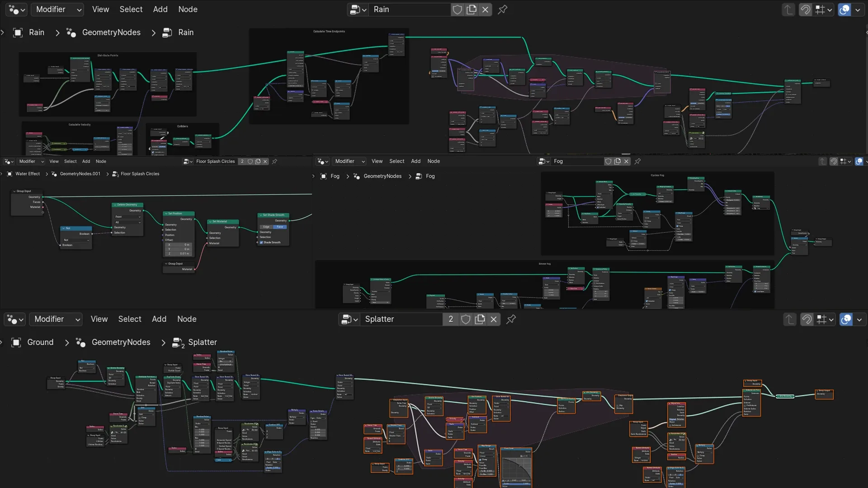Open the Select menu in Floor Splash Circles editor

point(70,161)
